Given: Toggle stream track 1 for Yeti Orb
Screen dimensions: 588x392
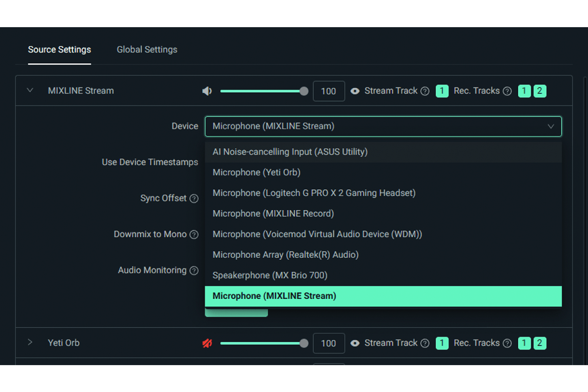Looking at the screenshot, I should point(442,343).
